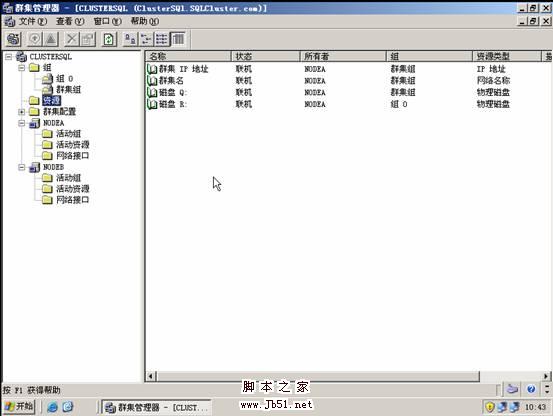
Task: Switch to small icons view
Action: coord(146,39)
